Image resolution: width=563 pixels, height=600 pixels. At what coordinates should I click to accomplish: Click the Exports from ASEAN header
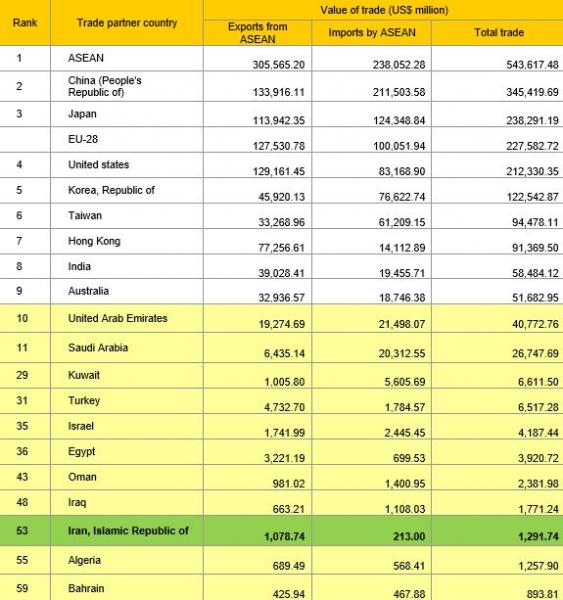[x=257, y=33]
